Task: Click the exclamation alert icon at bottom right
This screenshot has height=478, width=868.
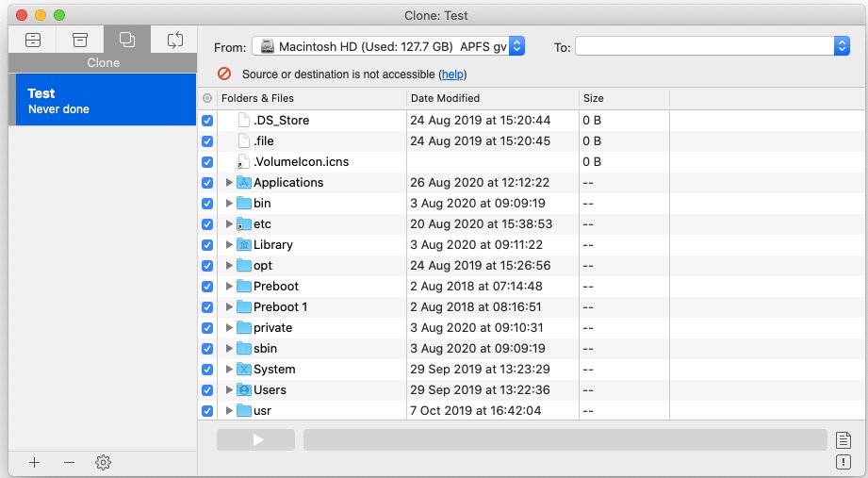Action: [x=843, y=462]
